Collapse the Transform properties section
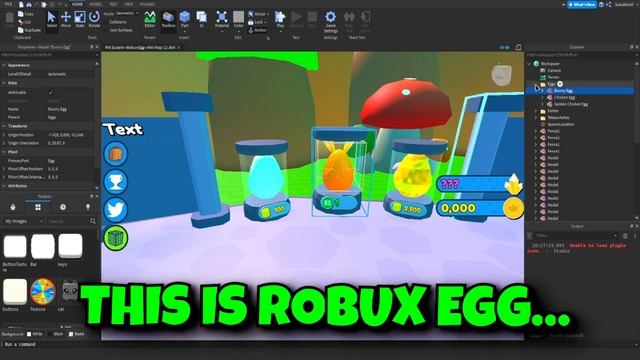The image size is (640, 360). coord(4,126)
